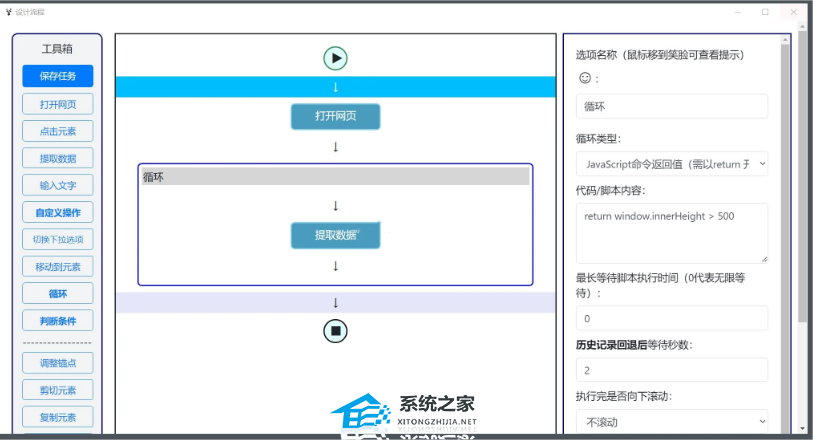Click the 复制元素 toolbox button
The image size is (813, 440).
point(58,417)
